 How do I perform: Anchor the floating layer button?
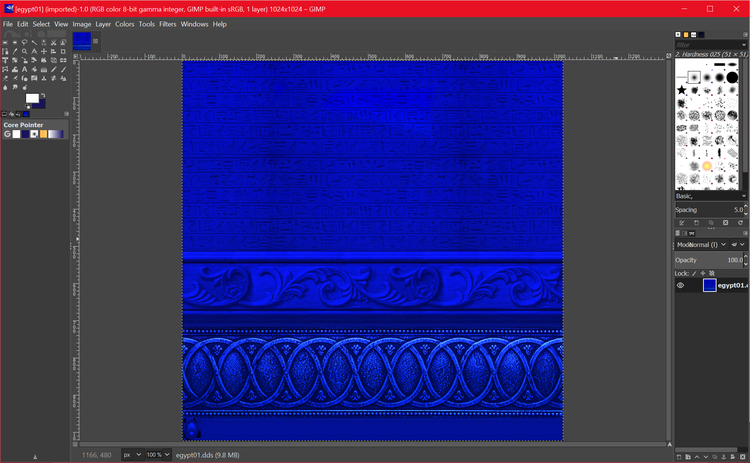tap(724, 457)
